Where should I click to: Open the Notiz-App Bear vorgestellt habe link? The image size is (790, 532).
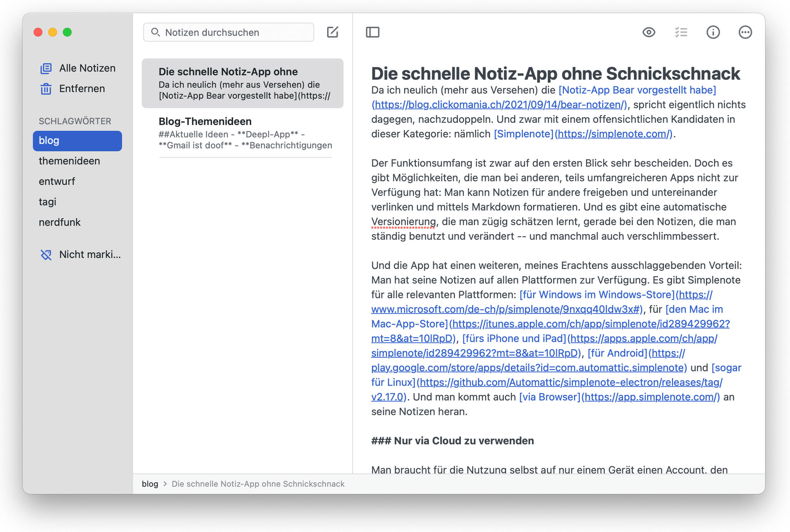pyautogui.click(x=637, y=90)
